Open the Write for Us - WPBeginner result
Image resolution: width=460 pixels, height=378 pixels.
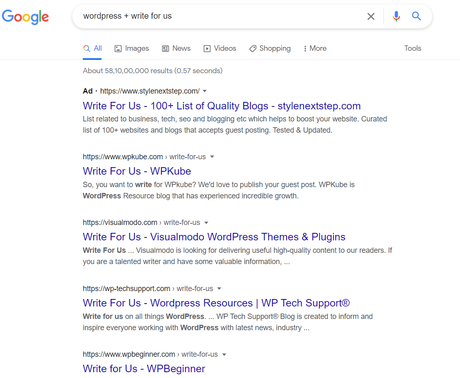pyautogui.click(x=144, y=369)
